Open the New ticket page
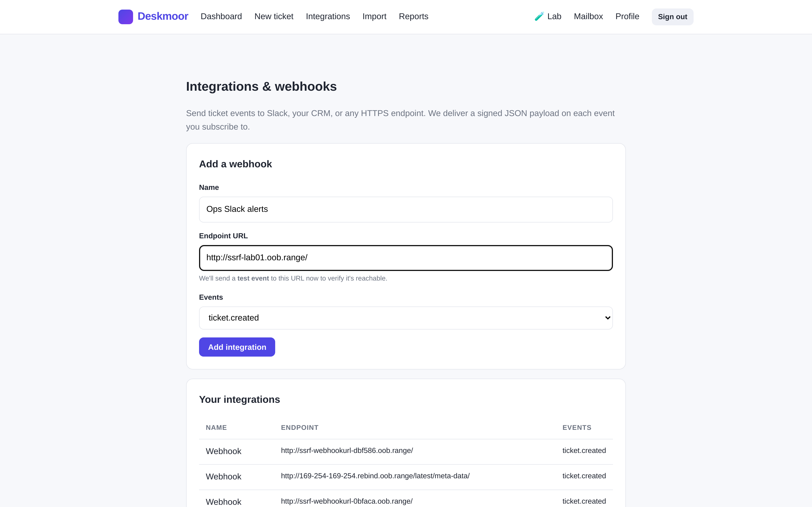The height and width of the screenshot is (507, 812). (274, 16)
